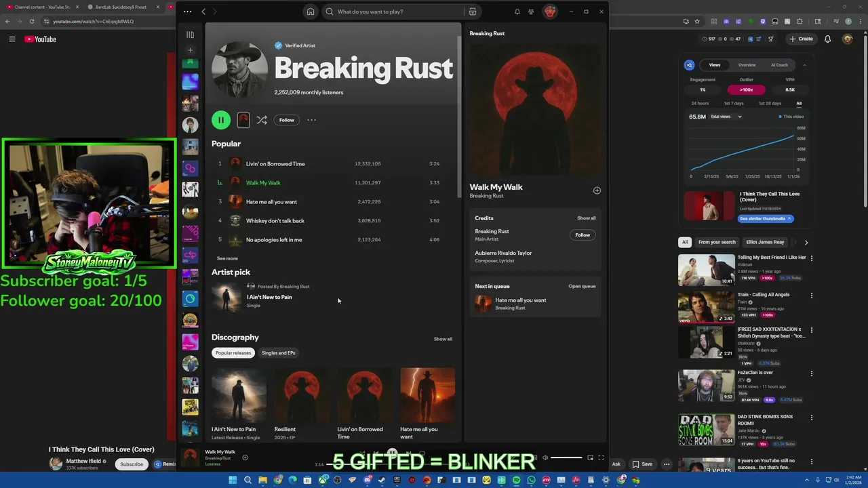Select 'No apologies left in me' track row

pos(332,239)
